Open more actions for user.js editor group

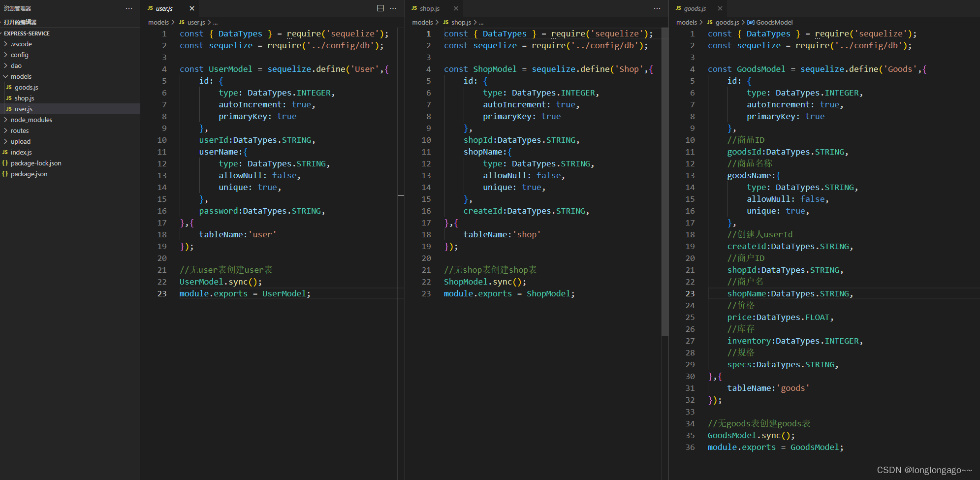pos(393,8)
